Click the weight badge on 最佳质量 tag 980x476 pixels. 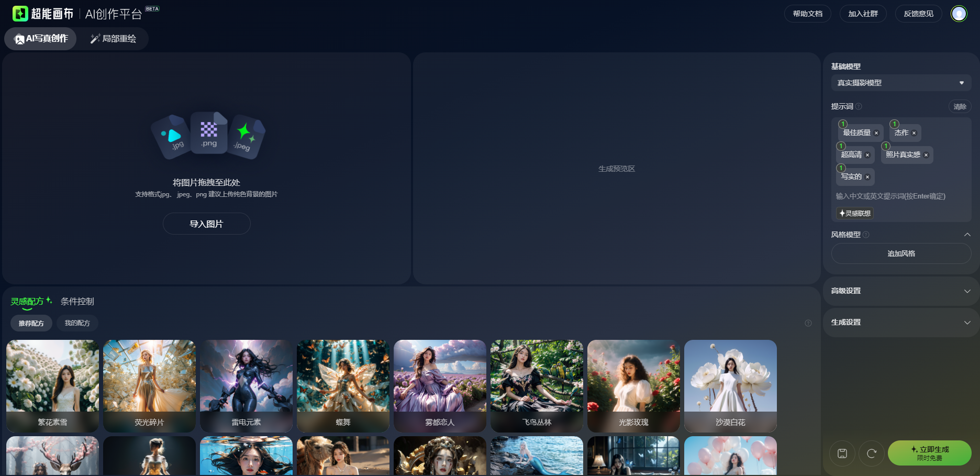coord(843,124)
